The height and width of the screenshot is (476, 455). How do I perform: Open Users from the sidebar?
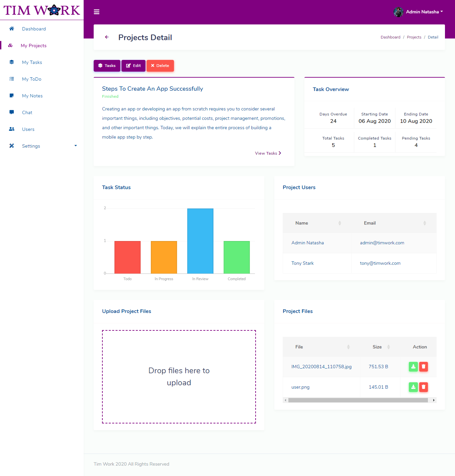pos(28,129)
